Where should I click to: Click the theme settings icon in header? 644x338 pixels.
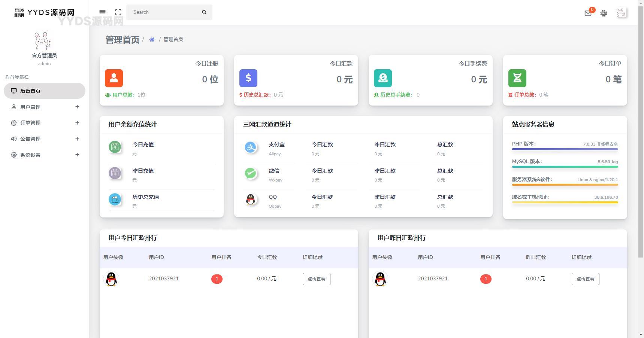click(604, 13)
